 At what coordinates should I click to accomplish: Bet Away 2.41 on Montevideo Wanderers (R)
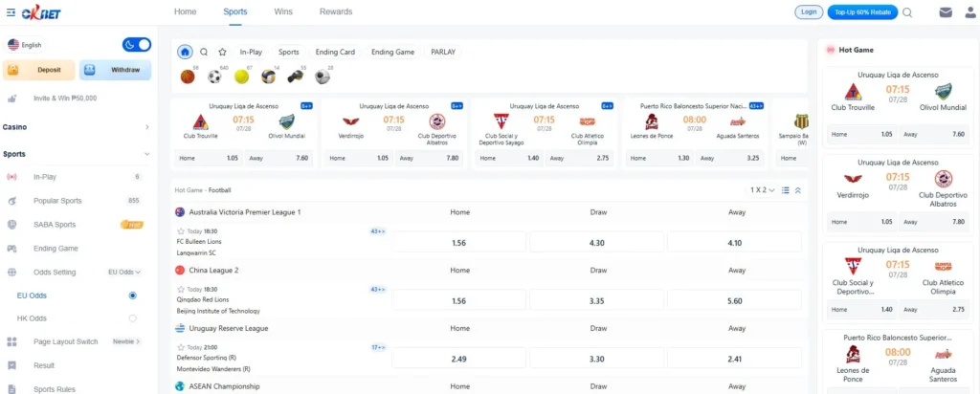(734, 359)
